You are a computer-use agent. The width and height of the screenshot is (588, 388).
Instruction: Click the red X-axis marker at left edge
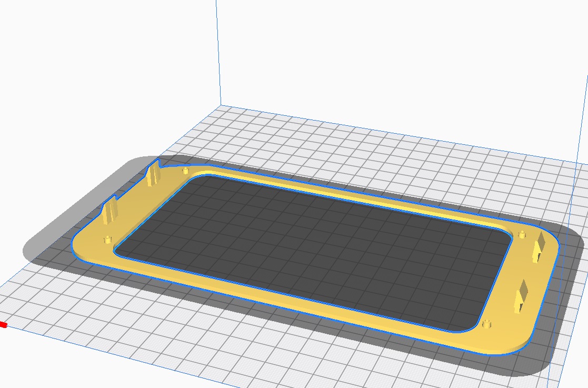pyautogui.click(x=3, y=325)
